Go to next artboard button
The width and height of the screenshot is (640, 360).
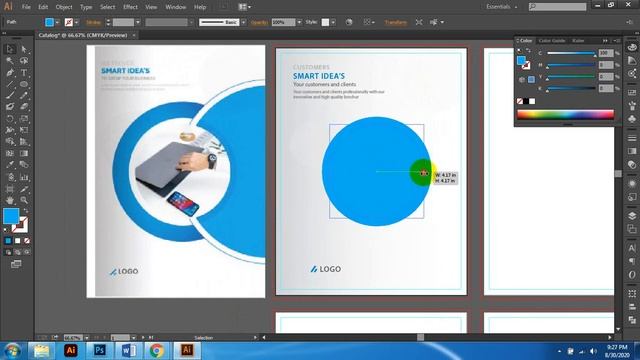click(143, 338)
